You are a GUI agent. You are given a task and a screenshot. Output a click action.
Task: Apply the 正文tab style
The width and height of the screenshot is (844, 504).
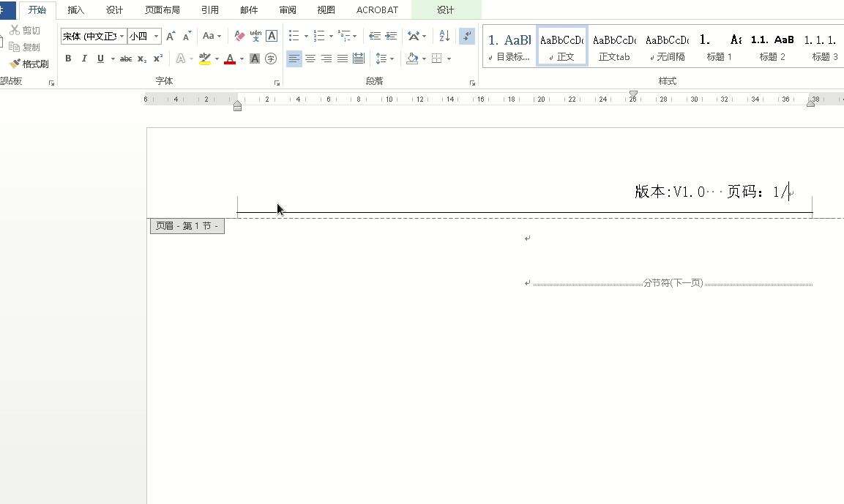pyautogui.click(x=614, y=46)
